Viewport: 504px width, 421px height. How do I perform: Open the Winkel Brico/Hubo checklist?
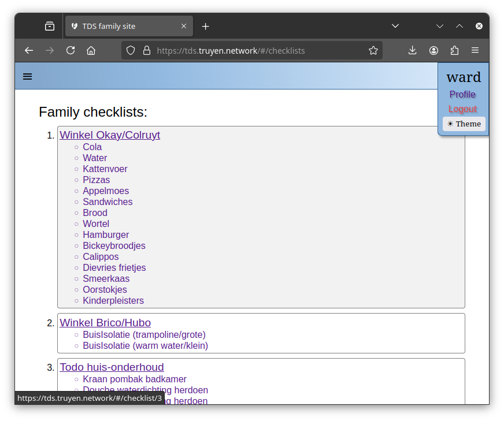(x=105, y=323)
